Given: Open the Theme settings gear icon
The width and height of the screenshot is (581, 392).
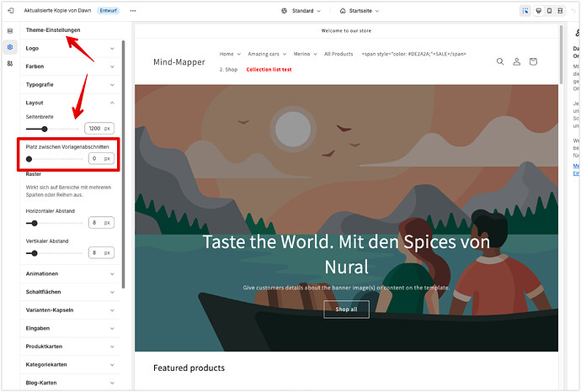Looking at the screenshot, I should point(10,47).
